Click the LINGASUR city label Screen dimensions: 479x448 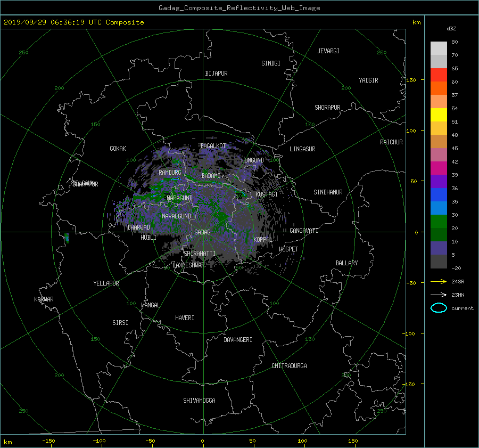point(302,149)
